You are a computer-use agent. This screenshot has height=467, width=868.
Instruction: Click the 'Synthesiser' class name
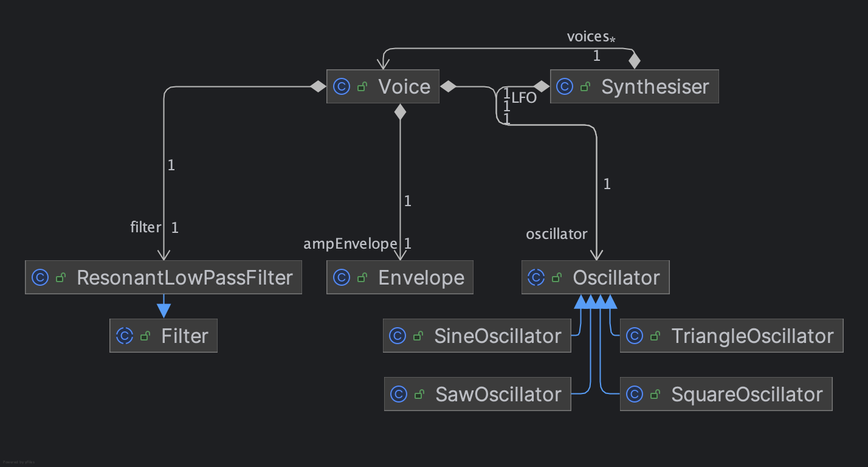655,87
